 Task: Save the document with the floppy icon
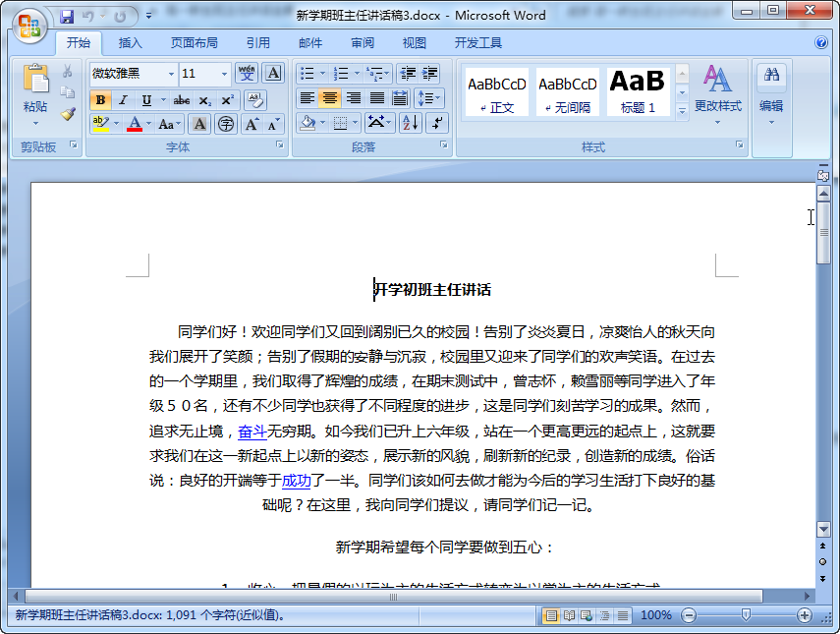[x=67, y=17]
